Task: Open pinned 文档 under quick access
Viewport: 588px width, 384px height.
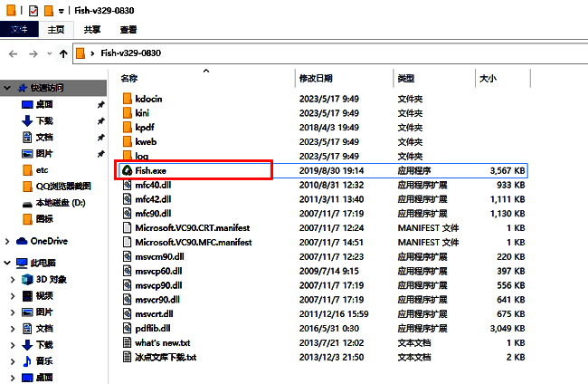Action: [x=44, y=138]
